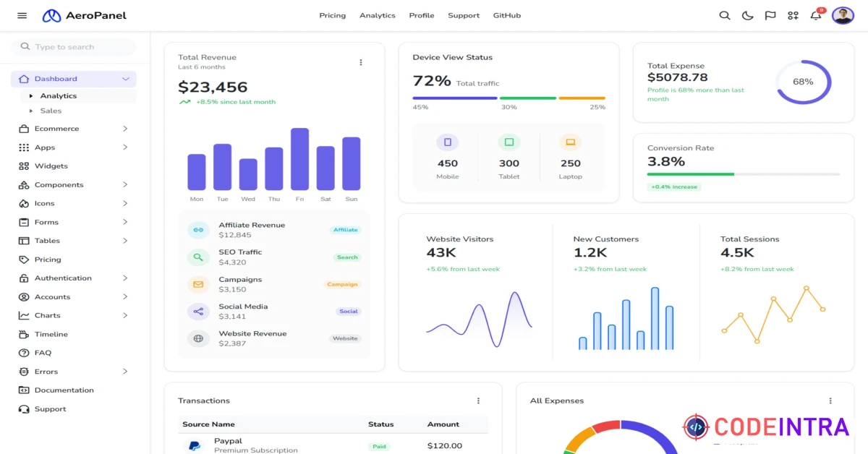Click the Icons sidebar icon
The image size is (868, 454).
point(24,204)
